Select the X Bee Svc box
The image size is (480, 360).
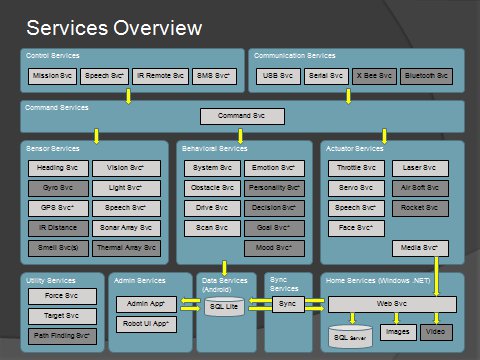pos(374,76)
